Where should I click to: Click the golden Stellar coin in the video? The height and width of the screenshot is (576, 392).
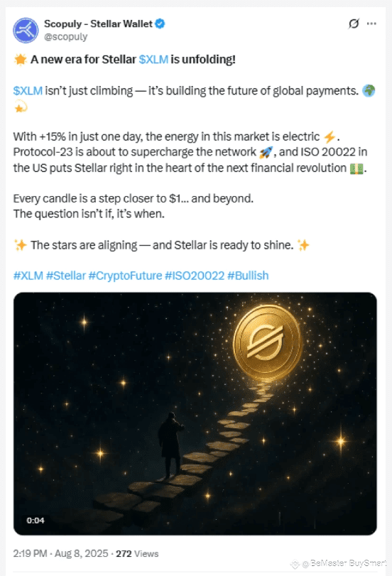[268, 342]
